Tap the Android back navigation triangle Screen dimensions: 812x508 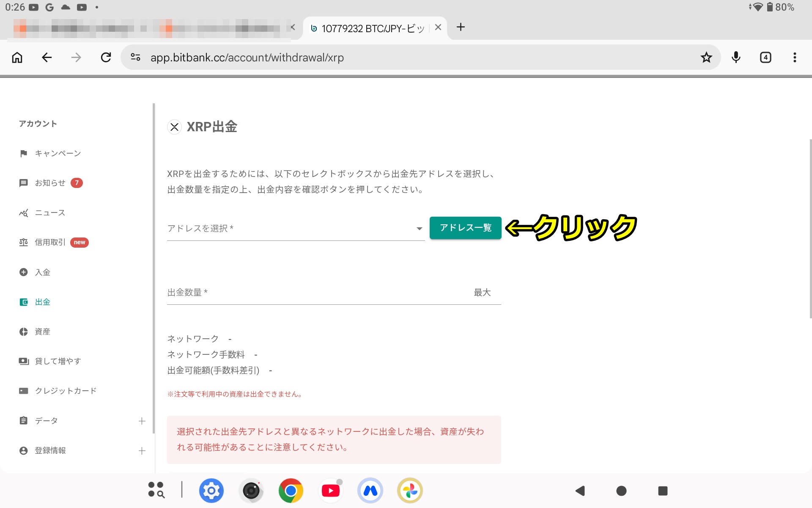(x=580, y=491)
